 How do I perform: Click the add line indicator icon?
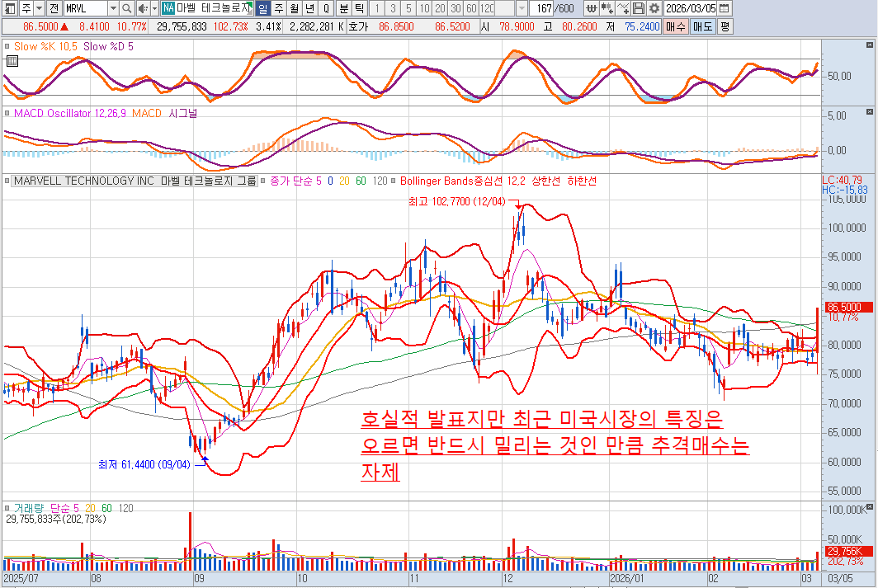[624, 8]
